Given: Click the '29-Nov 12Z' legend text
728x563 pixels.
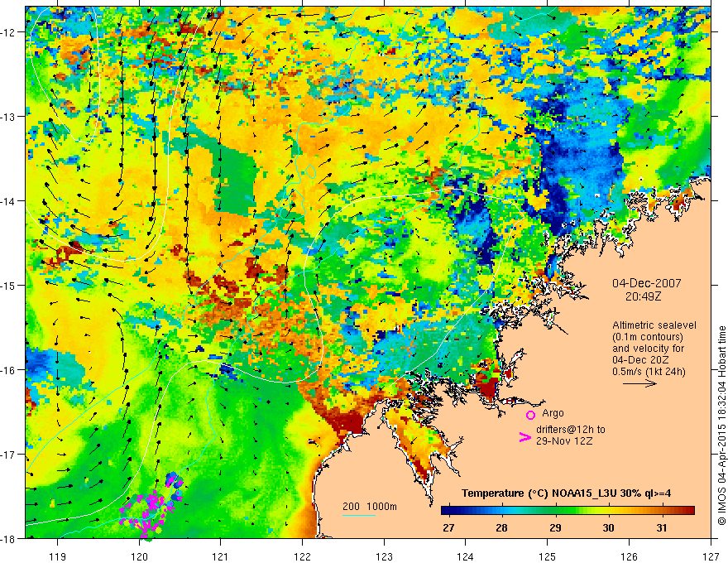Looking at the screenshot, I should pos(564,441).
